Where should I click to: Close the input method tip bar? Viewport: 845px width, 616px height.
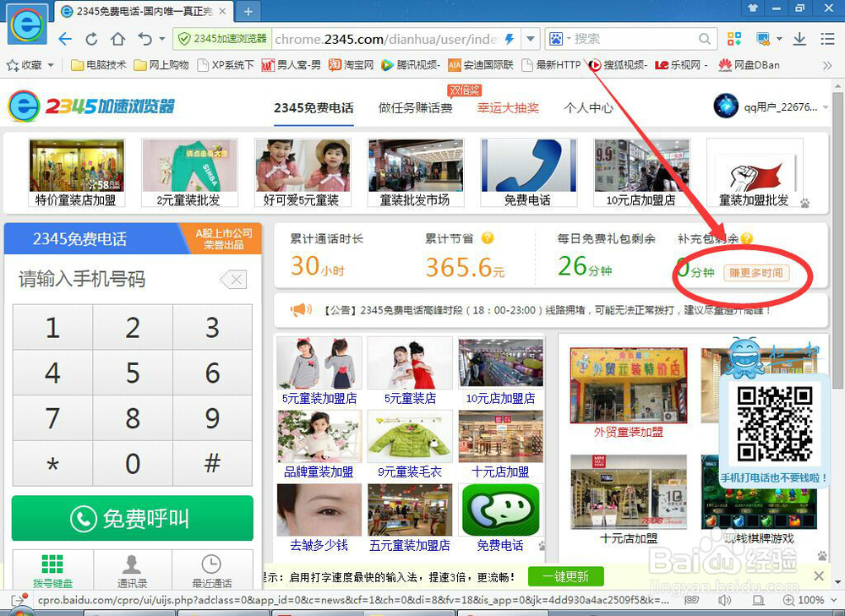[x=819, y=576]
